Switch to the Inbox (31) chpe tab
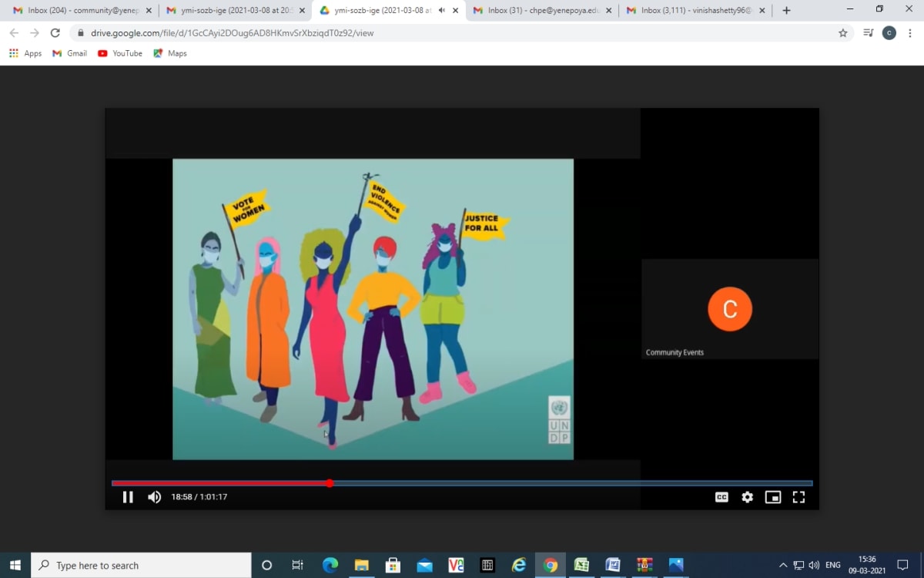Viewport: 924px width, 578px height. [539, 11]
